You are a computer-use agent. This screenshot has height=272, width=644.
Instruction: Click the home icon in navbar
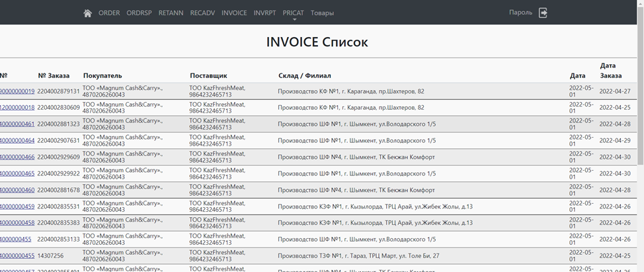pos(87,13)
